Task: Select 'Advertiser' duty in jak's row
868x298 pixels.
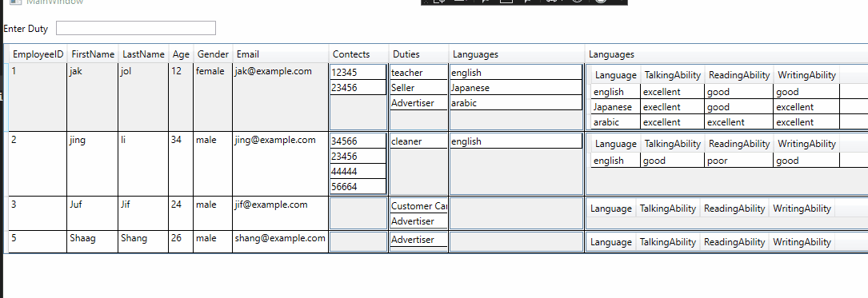Action: (x=418, y=103)
